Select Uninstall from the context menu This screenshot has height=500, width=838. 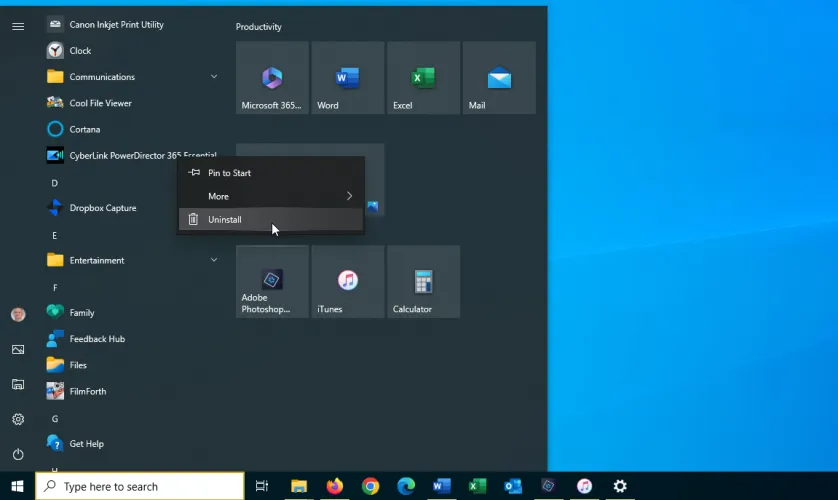click(225, 220)
